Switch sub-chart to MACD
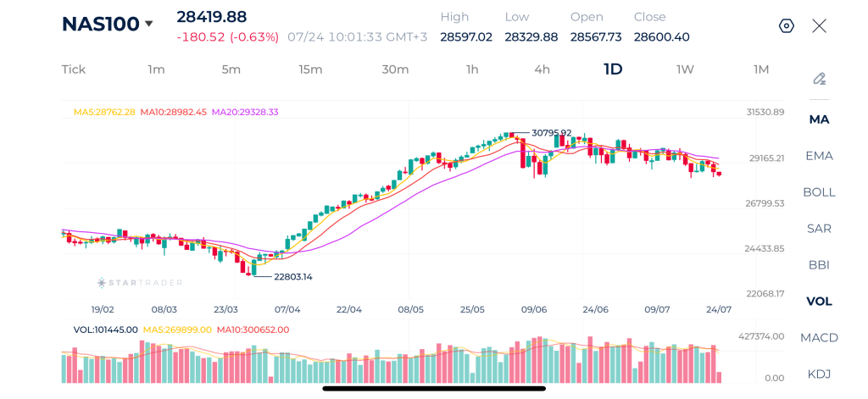 tap(820, 337)
